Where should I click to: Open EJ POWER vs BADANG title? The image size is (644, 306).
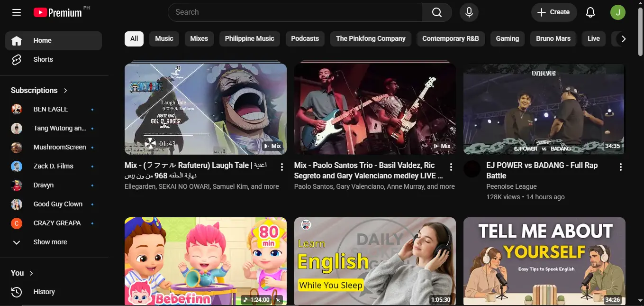click(x=542, y=170)
